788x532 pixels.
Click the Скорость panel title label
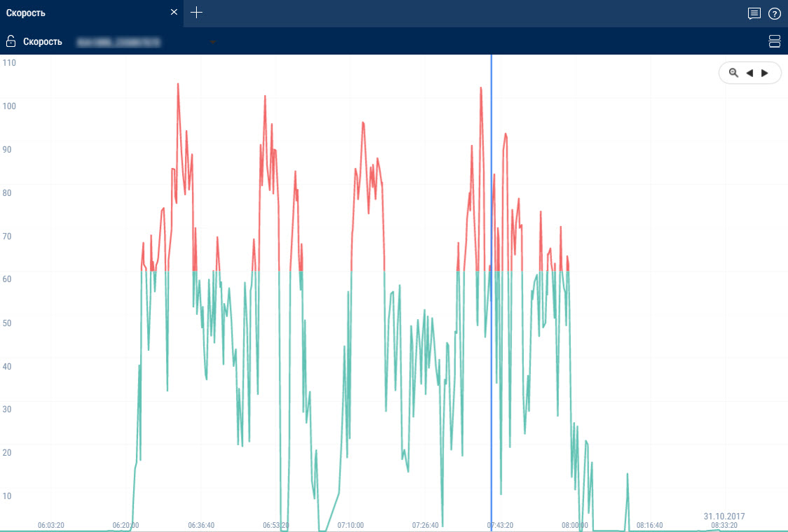43,42
